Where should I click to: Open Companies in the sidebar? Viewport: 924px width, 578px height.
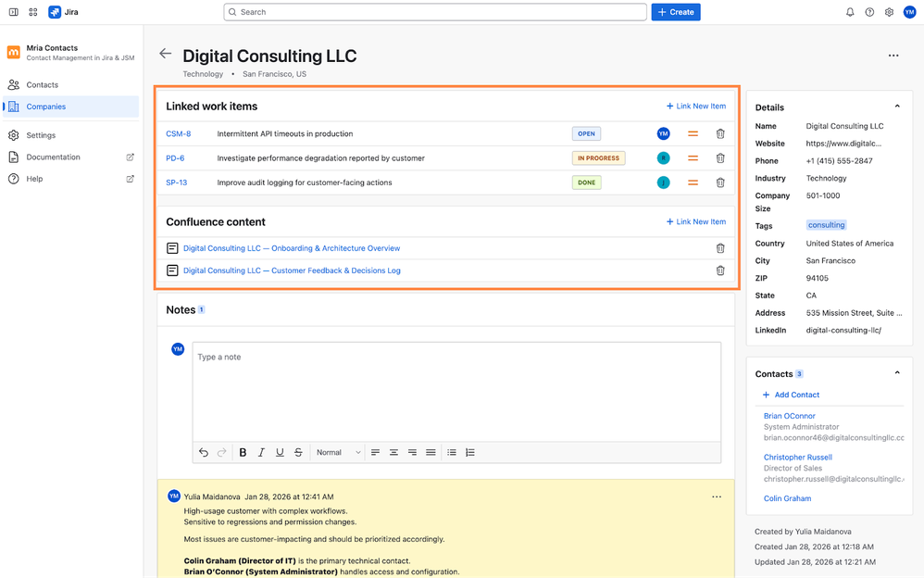pos(70,107)
